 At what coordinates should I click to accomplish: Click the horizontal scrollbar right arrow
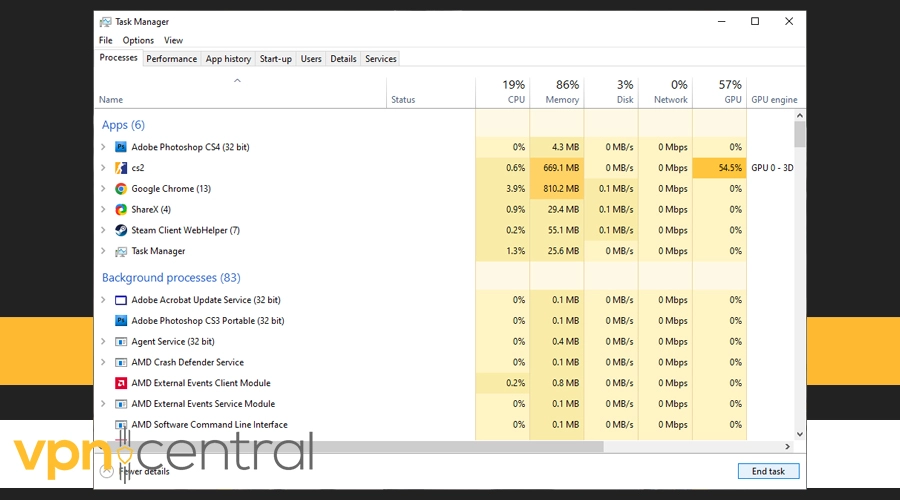coord(788,447)
